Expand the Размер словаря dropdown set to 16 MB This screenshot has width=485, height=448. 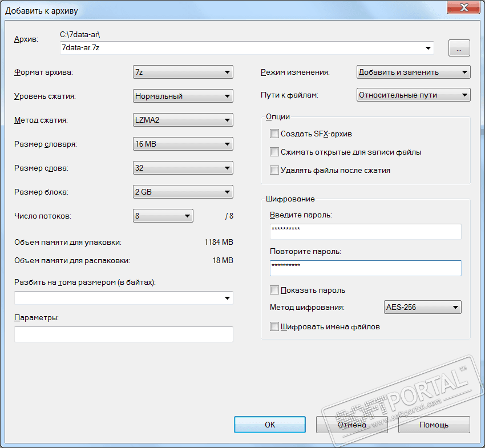[183, 144]
